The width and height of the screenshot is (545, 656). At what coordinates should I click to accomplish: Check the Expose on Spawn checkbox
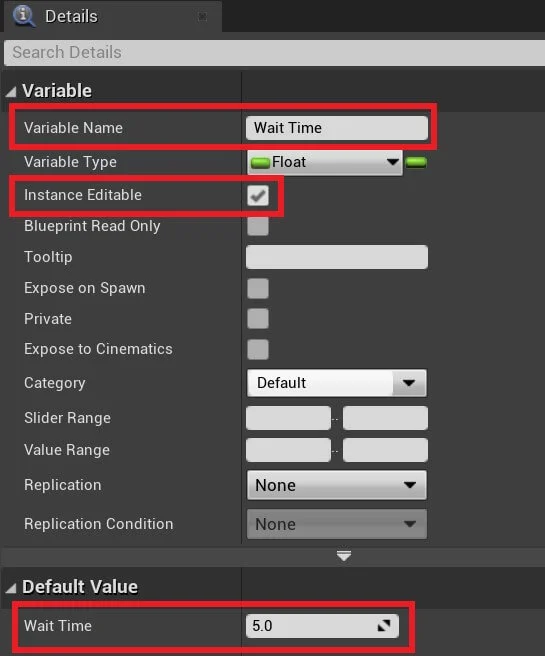tap(258, 288)
